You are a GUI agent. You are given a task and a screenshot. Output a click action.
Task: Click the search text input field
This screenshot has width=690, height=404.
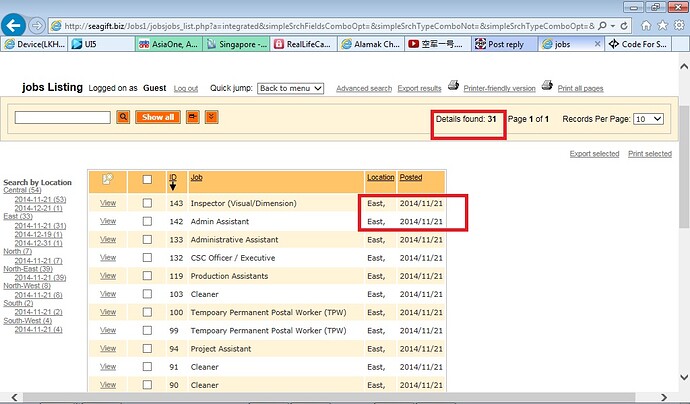point(62,117)
